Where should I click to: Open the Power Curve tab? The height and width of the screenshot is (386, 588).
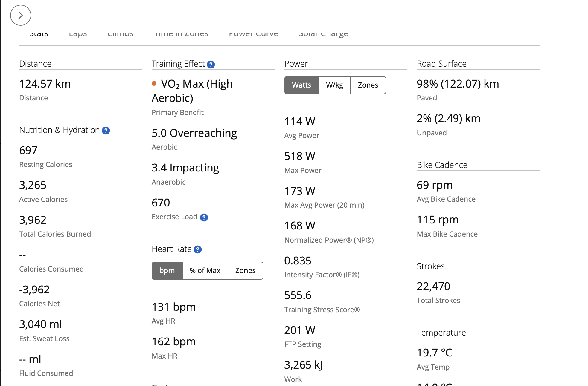click(253, 35)
